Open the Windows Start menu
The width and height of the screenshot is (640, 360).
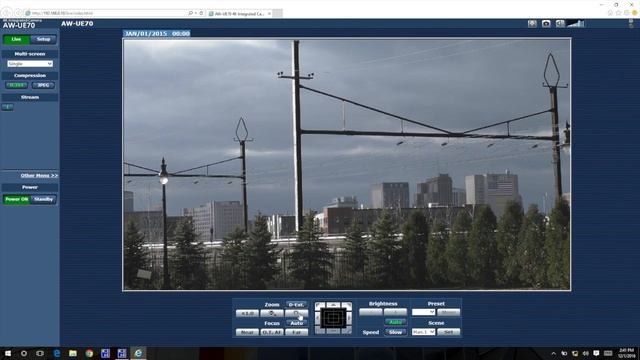8,353
